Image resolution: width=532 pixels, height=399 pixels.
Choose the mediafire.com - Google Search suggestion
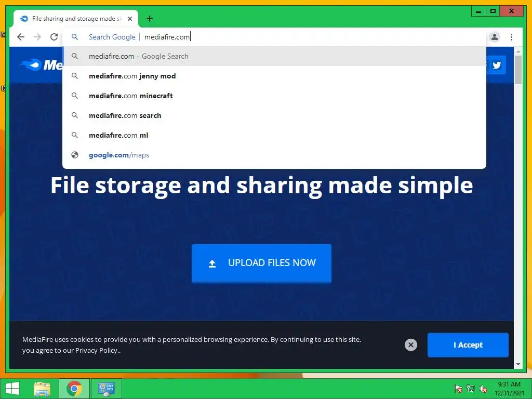274,56
